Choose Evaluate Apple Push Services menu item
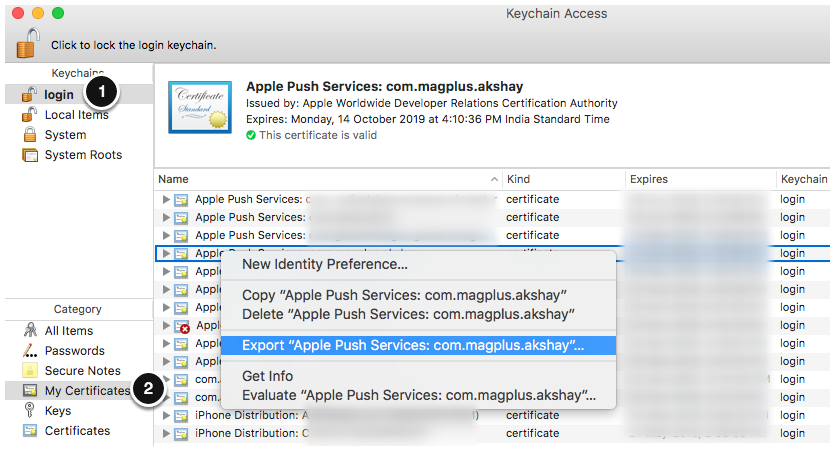 point(419,395)
